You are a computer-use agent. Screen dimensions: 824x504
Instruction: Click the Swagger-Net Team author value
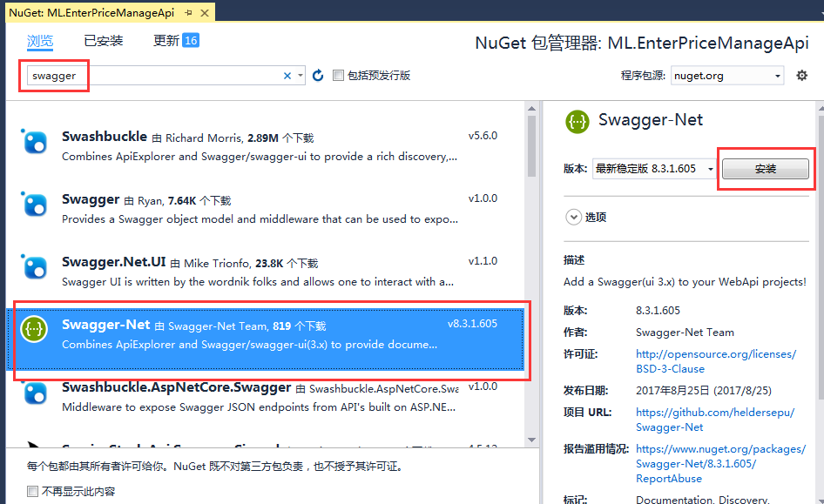click(x=685, y=333)
